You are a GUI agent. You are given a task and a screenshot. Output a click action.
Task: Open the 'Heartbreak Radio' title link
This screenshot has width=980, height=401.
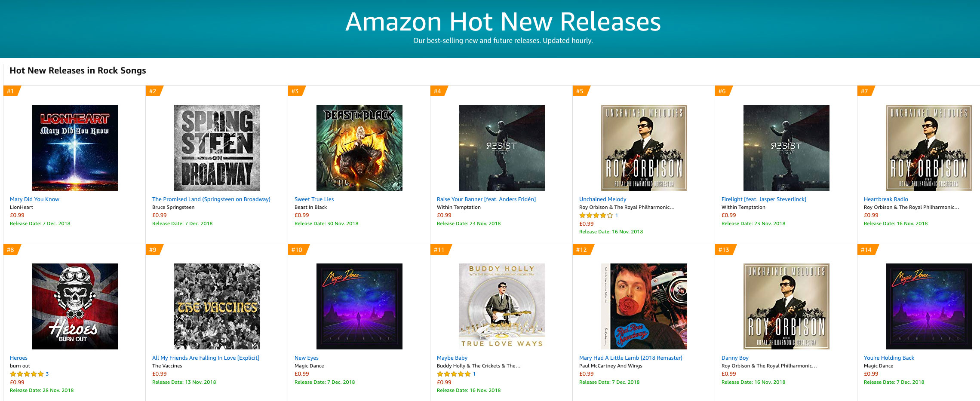point(886,199)
